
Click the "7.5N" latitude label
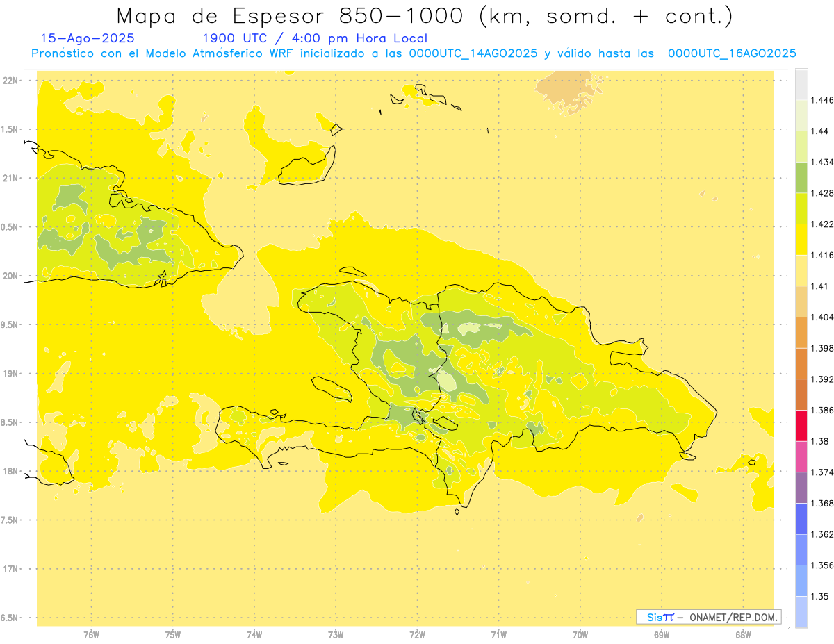click(10, 520)
